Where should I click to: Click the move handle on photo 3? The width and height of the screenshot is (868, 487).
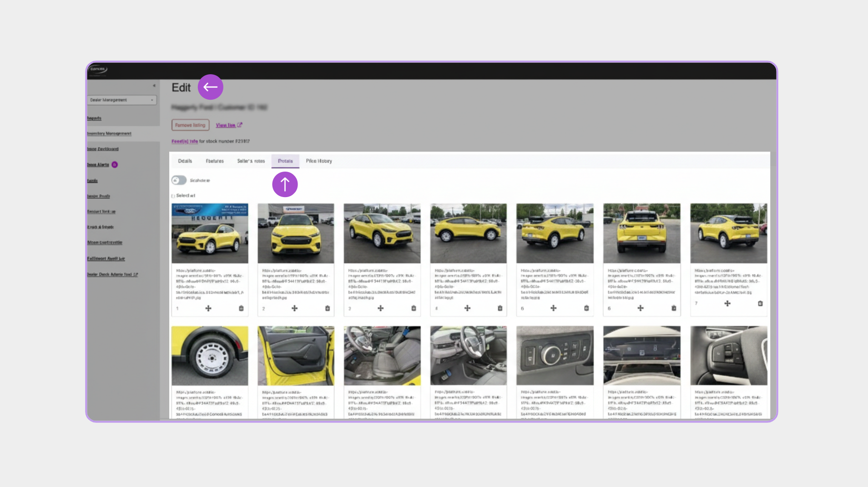click(381, 309)
